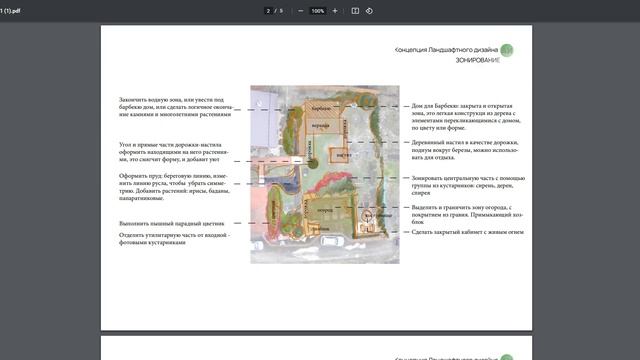Click the note starting 'Оформить пруд'
This screenshot has height=360, width=640.
174,187
